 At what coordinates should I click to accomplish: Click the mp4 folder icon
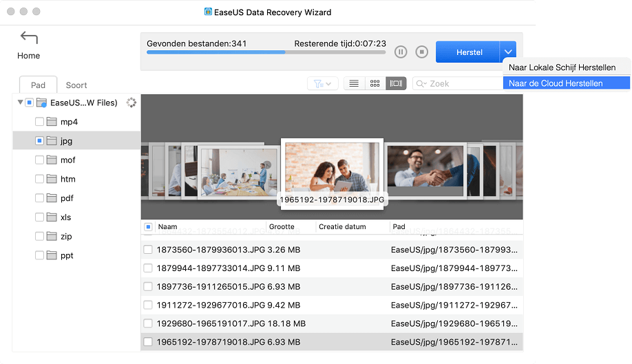(52, 122)
